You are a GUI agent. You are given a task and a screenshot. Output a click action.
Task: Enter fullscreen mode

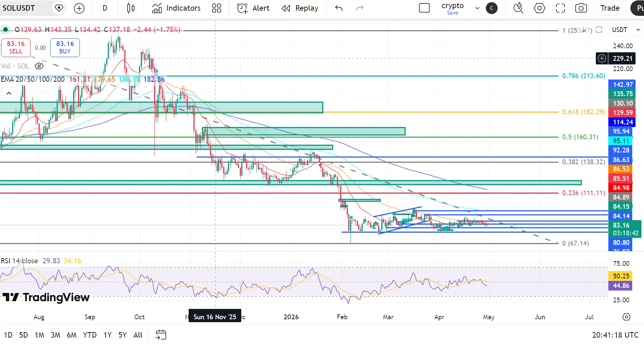coord(561,8)
